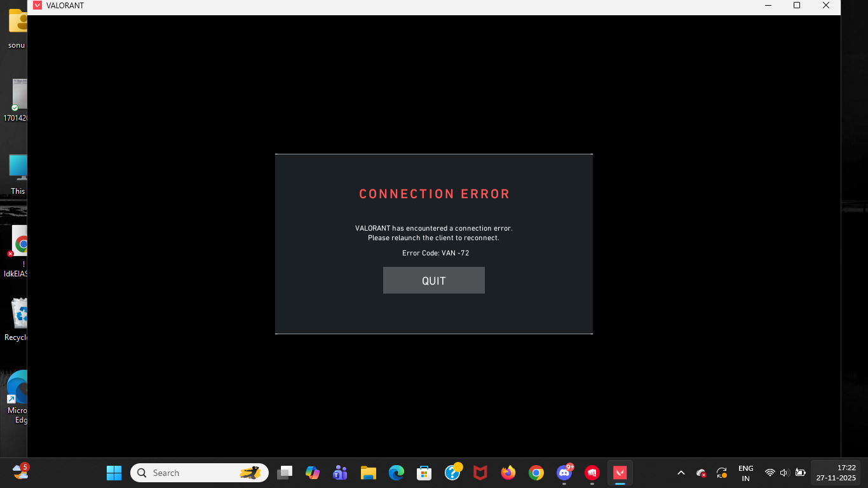Select the Microsoft Edge desktop shortcut

tap(18, 396)
